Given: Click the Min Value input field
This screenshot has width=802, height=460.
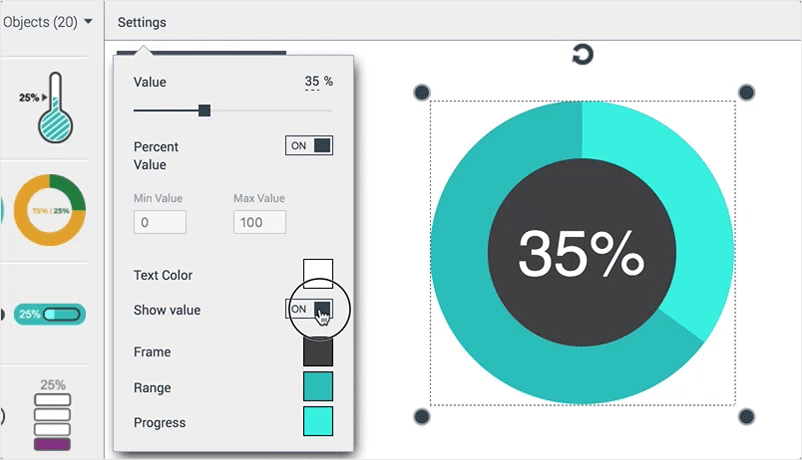Looking at the screenshot, I should (160, 222).
